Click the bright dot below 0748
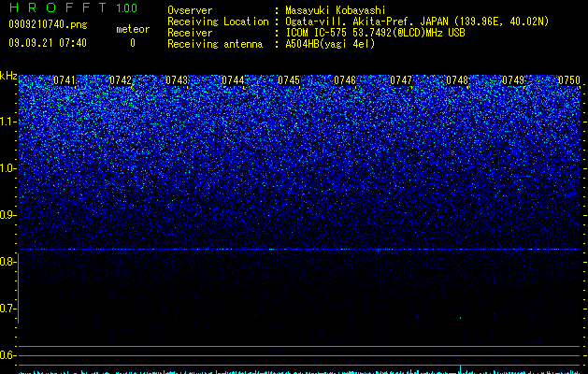 click(461, 318)
